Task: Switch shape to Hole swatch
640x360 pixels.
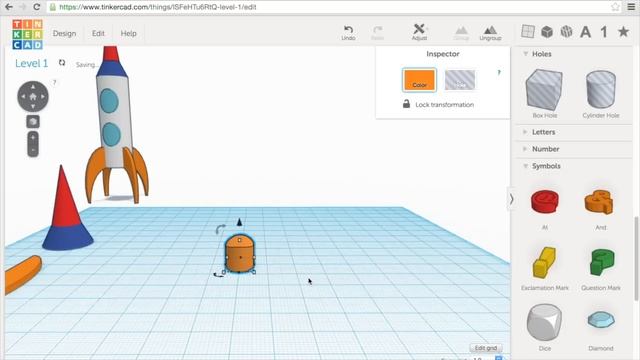Action: (460, 80)
